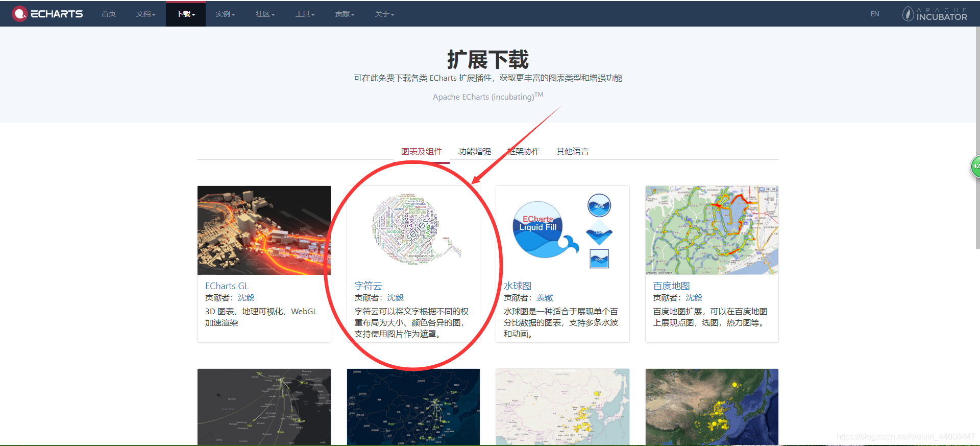Screen dimensions: 980x446
Task: Select the 功能增强 tab
Action: coord(475,152)
